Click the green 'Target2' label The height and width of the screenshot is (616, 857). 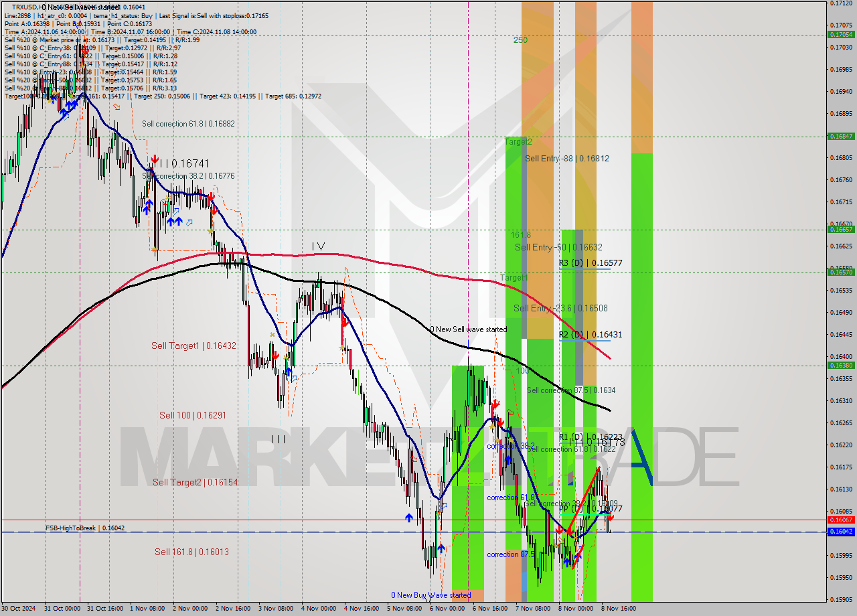518,142
